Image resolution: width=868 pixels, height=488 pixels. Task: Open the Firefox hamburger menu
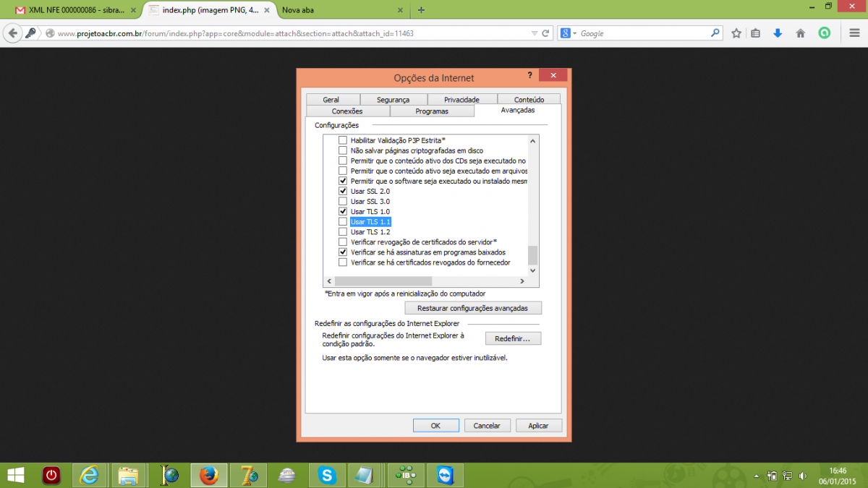click(854, 33)
